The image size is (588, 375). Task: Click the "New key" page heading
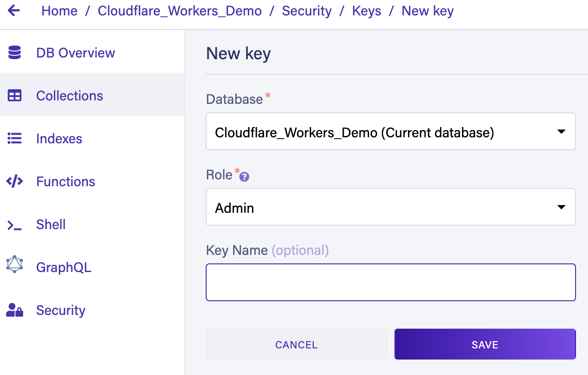coord(238,54)
